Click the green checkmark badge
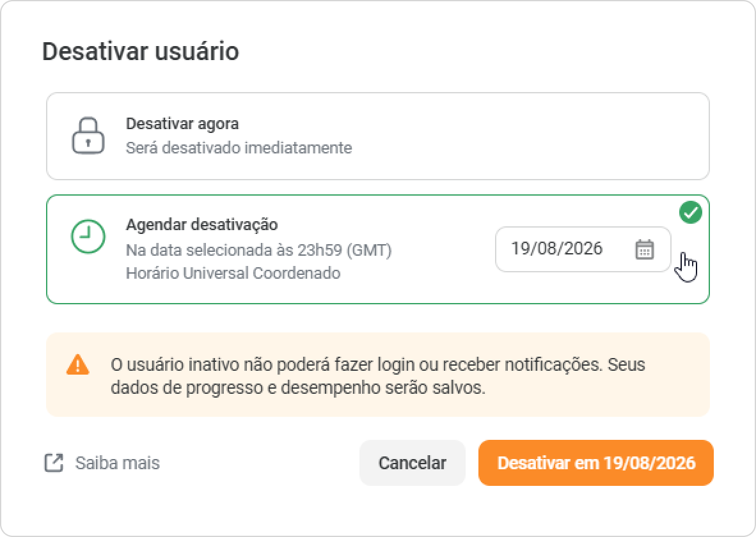Viewport: 756px width, 537px height. pyautogui.click(x=690, y=212)
